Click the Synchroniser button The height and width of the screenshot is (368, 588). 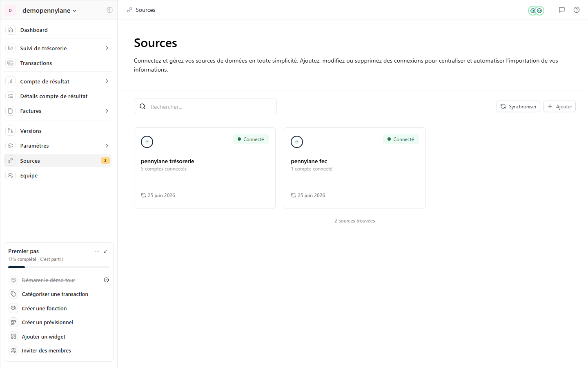point(518,106)
